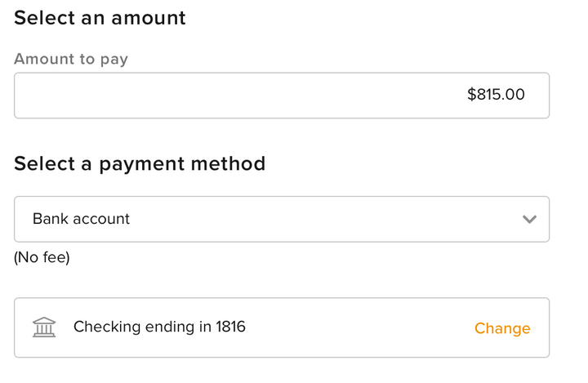588x383 pixels.
Task: Select the "Bank account" text in dropdown
Action: pyautogui.click(x=81, y=219)
